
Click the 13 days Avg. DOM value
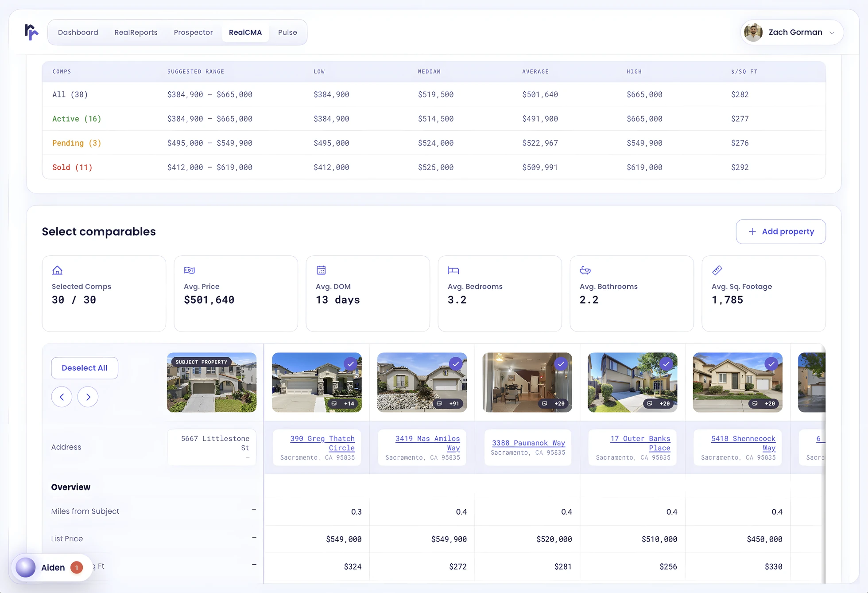click(338, 300)
